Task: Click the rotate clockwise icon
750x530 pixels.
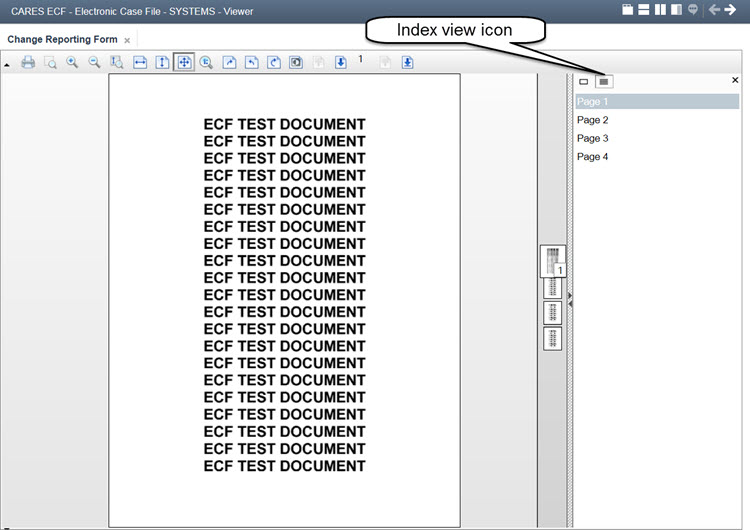Action: [x=274, y=62]
